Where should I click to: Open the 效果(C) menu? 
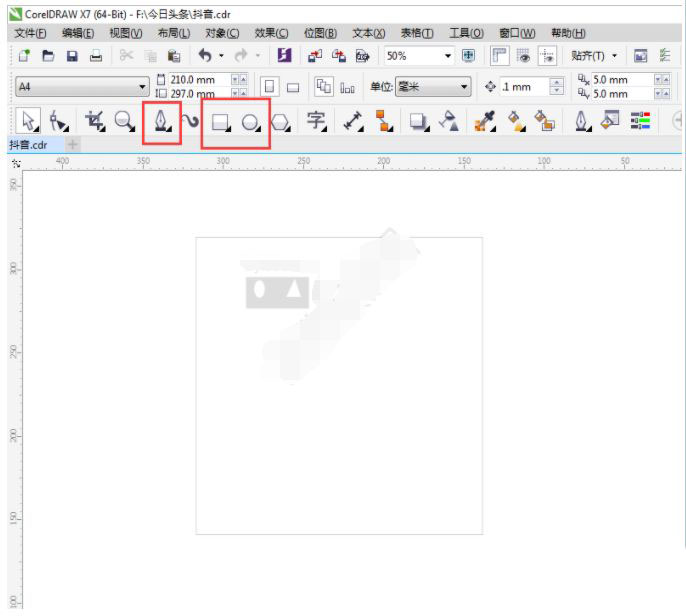(x=272, y=33)
